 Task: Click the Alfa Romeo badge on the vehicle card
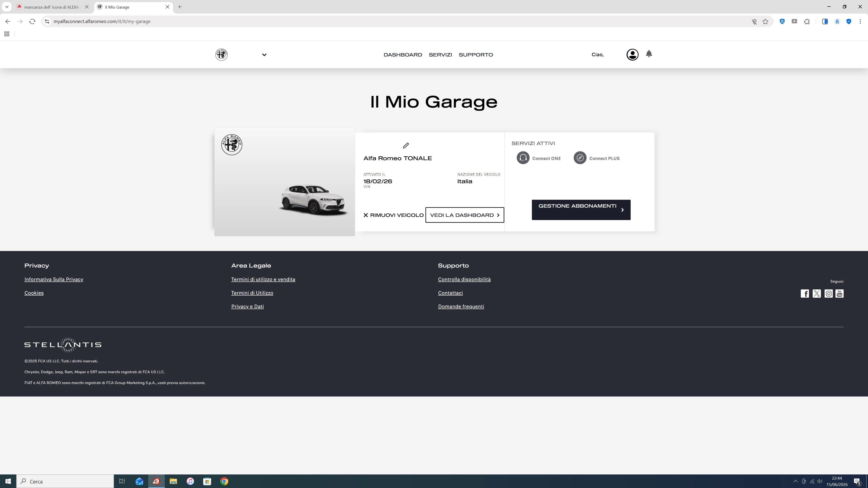pos(231,145)
